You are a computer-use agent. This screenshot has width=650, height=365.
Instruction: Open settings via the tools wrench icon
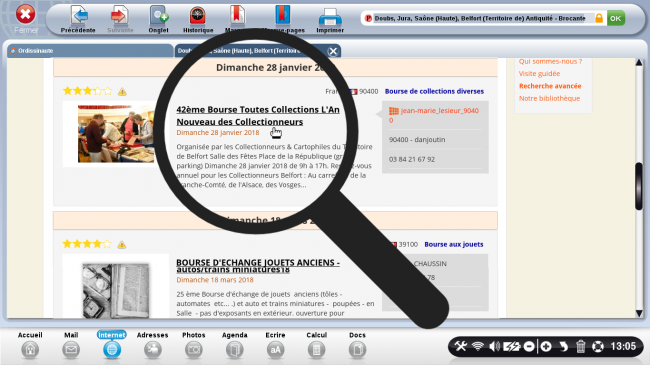coord(461,346)
